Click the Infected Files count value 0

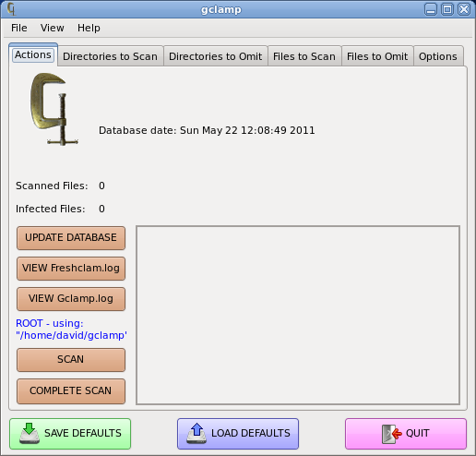click(101, 209)
